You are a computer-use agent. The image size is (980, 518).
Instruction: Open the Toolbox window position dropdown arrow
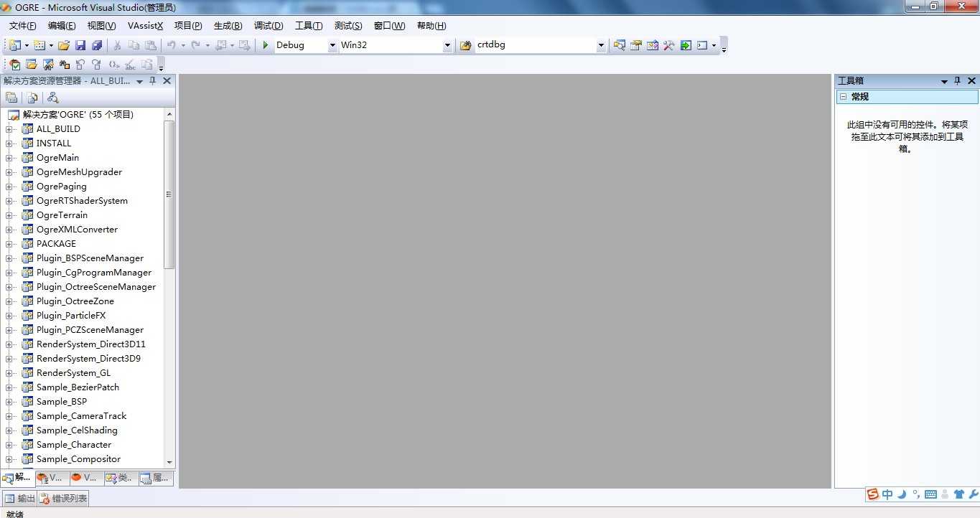point(944,82)
